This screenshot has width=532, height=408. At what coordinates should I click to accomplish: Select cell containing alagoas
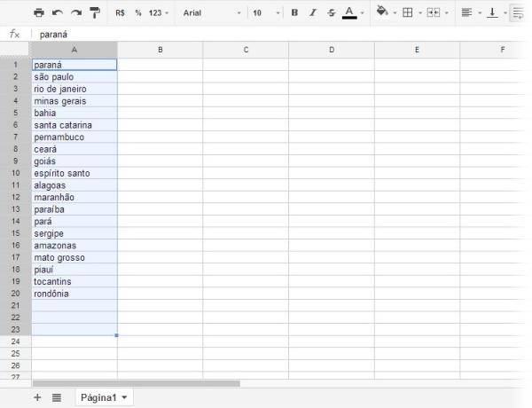pos(74,185)
